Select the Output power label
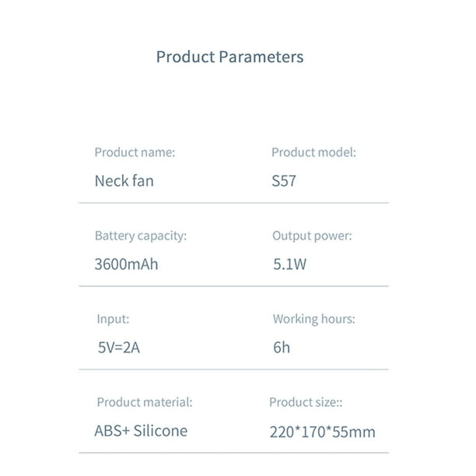Screen dimensions: 476x476 point(312,236)
